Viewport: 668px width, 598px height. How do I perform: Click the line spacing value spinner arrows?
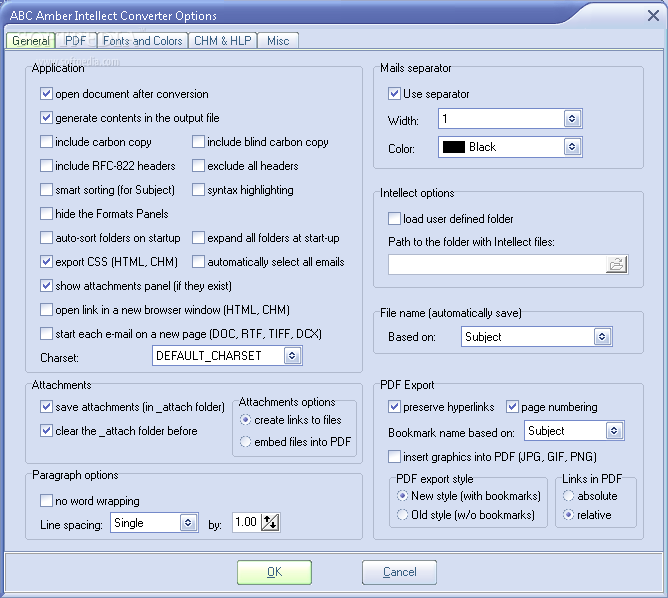click(x=270, y=522)
